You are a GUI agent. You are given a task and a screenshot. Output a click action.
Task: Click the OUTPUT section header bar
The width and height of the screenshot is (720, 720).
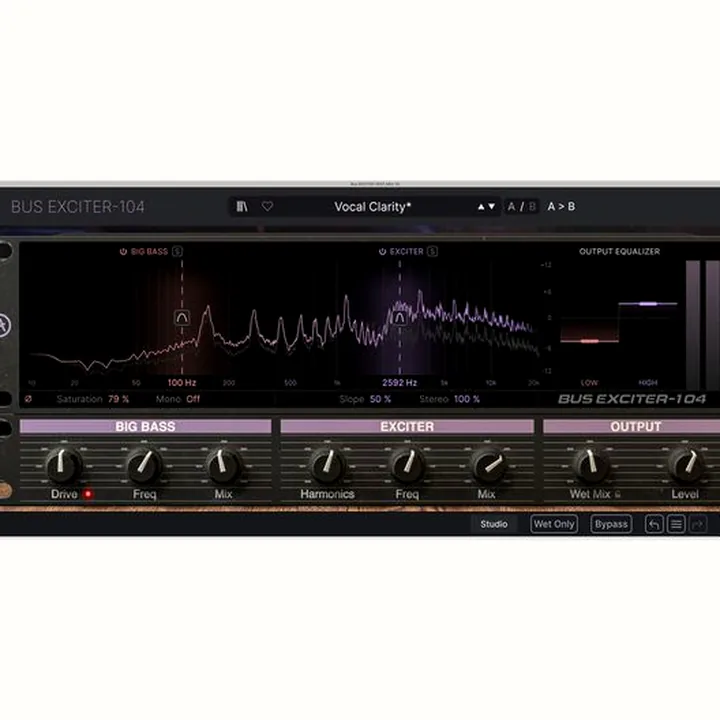point(631,427)
